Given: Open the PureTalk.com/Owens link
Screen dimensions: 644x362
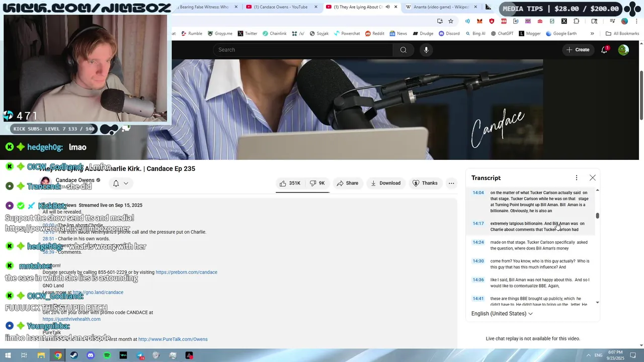Looking at the screenshot, I should click(173, 339).
